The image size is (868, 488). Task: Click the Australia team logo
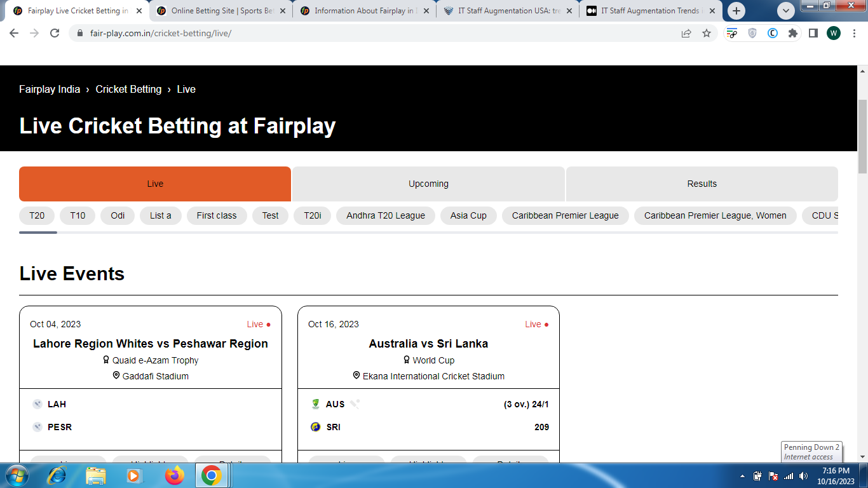[x=316, y=404]
